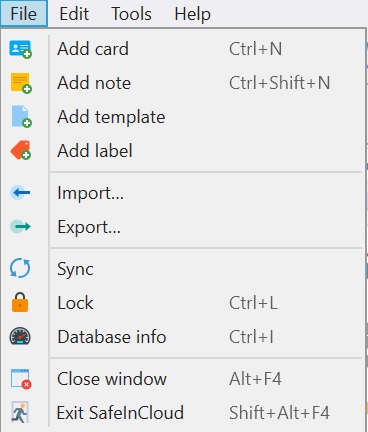
Task: Choose Export... from File menu
Action: pos(182,227)
